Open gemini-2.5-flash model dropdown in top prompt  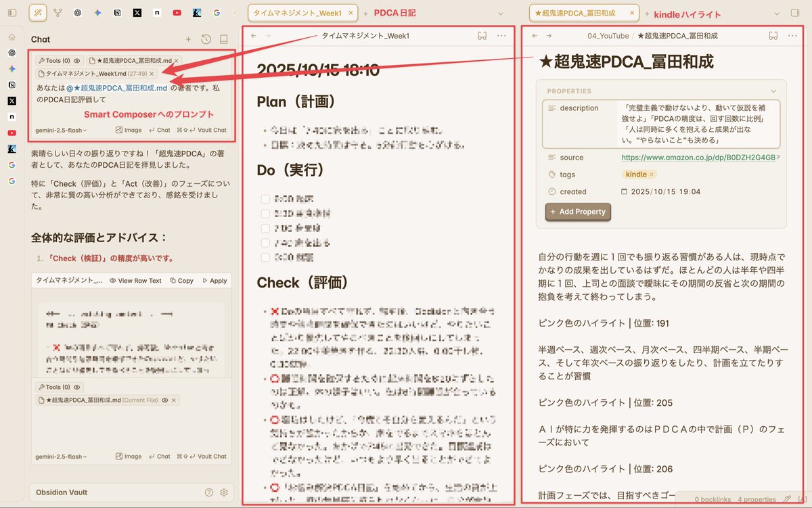click(61, 130)
